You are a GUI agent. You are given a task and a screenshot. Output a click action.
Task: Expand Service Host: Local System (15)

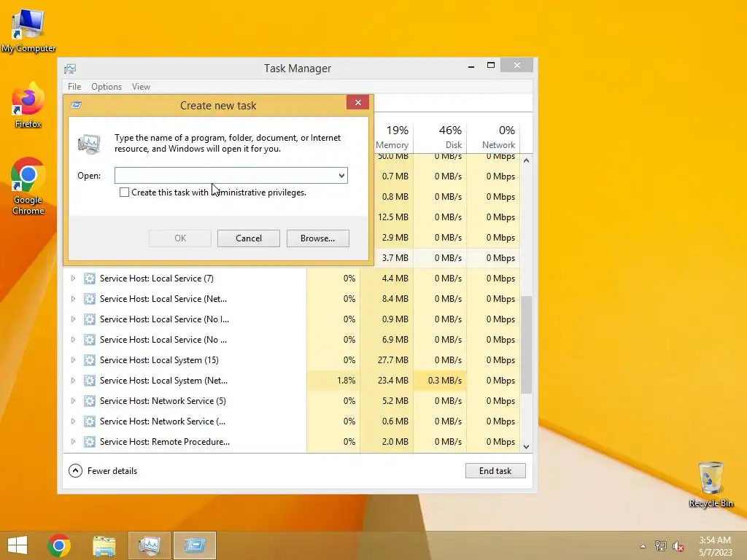73,360
